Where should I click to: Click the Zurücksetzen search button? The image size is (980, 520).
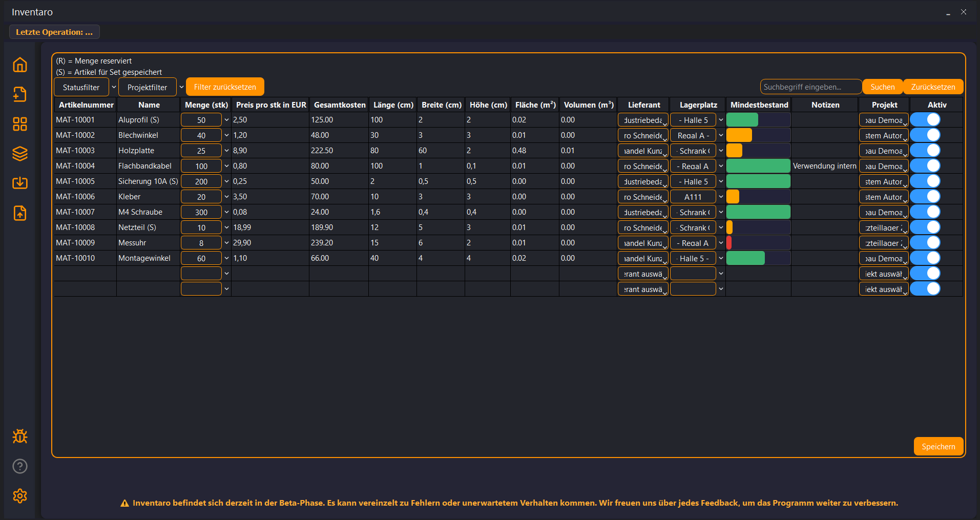(933, 87)
